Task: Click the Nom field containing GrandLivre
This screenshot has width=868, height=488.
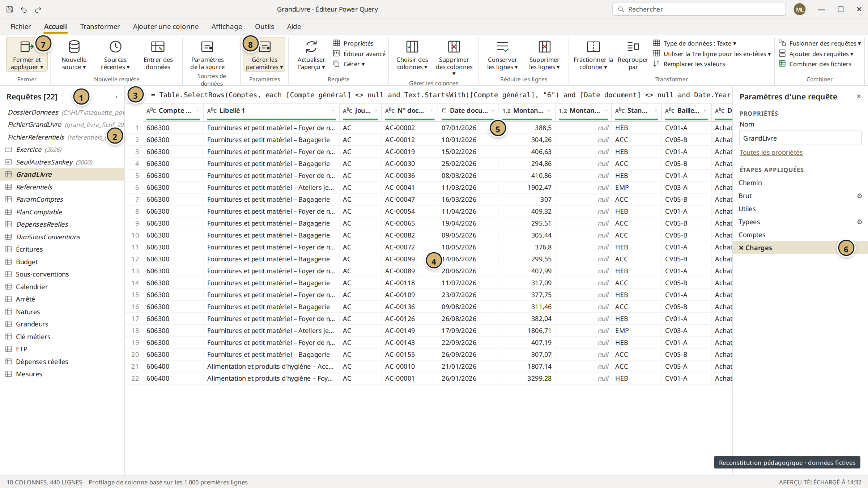Action: [x=800, y=138]
